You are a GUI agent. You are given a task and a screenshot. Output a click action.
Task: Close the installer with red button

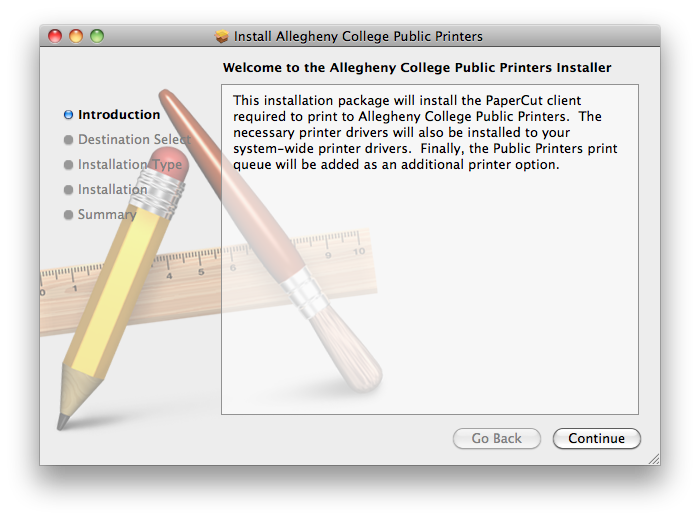(x=55, y=36)
